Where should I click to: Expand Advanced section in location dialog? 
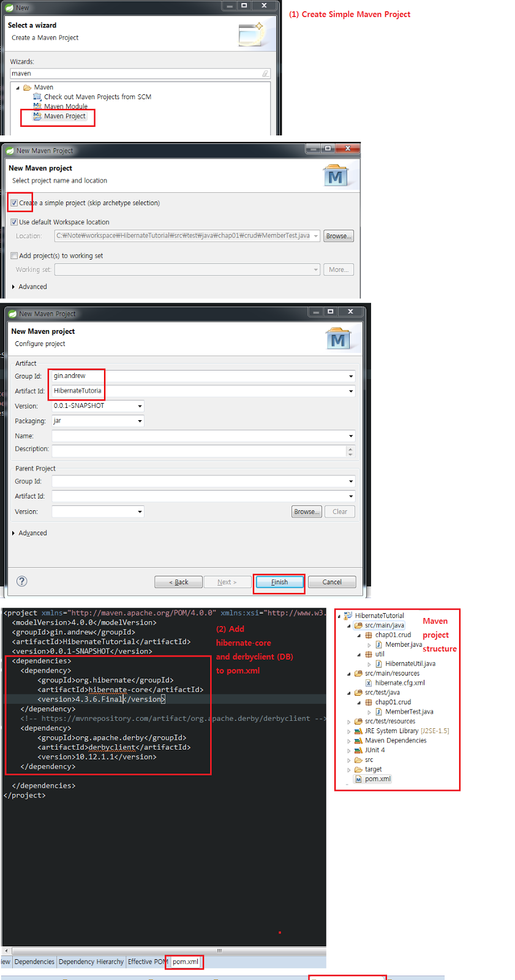click(x=13, y=287)
